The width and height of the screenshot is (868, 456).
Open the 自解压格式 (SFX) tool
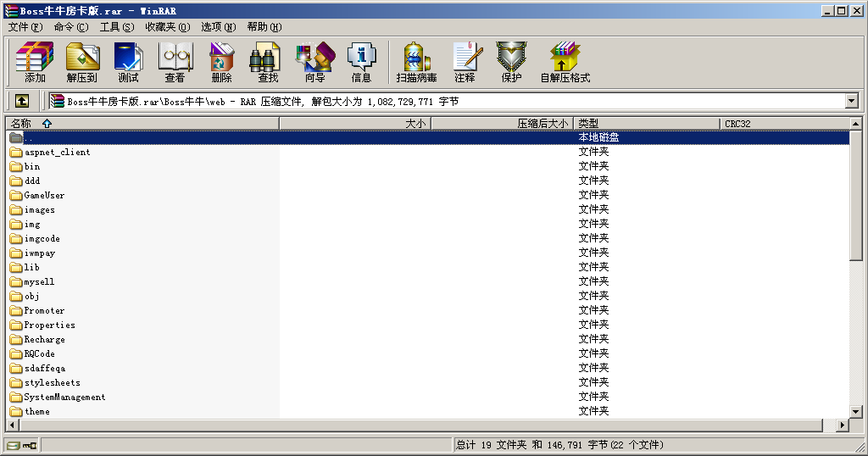[x=565, y=63]
